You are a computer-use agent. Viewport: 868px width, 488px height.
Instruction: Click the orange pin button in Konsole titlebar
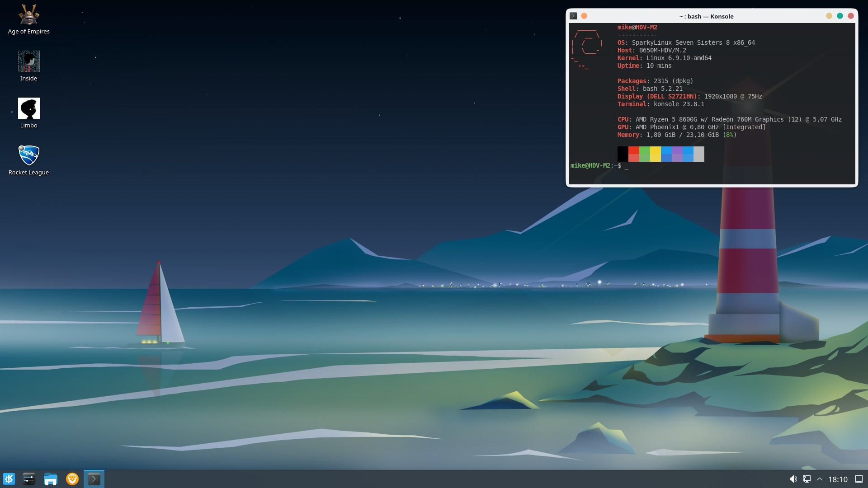tap(584, 16)
